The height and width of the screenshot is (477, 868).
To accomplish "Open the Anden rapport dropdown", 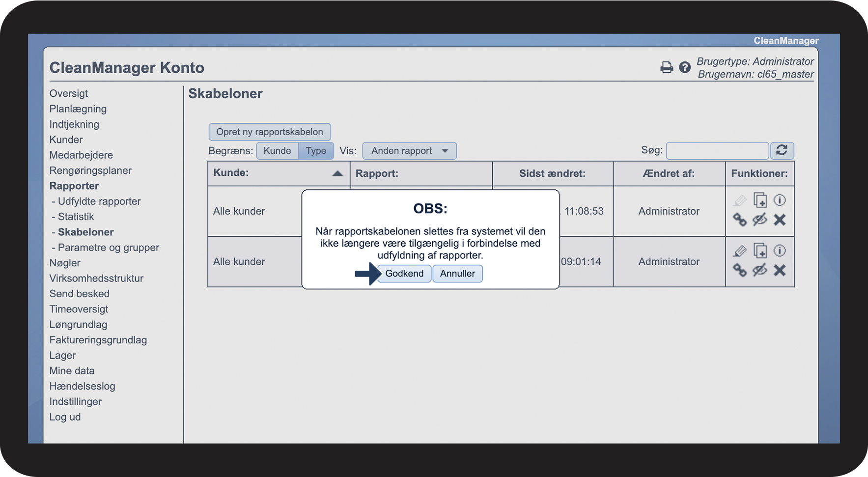I will pos(409,151).
